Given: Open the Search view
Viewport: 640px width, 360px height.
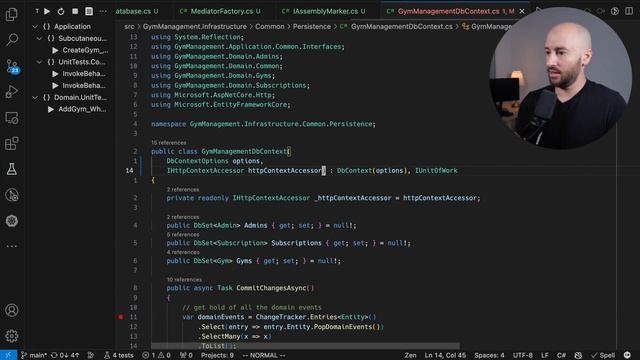Looking at the screenshot, I should coord(12,40).
